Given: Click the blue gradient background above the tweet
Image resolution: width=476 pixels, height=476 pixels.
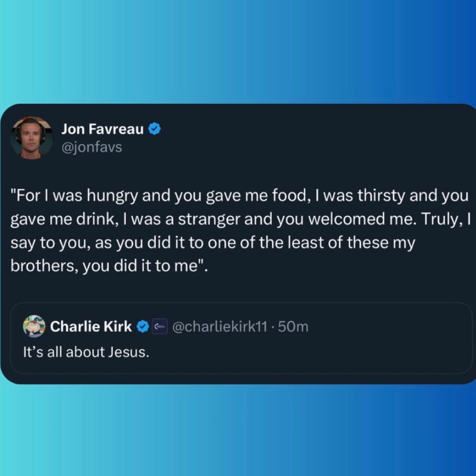Looking at the screenshot, I should pyautogui.click(x=238, y=51).
